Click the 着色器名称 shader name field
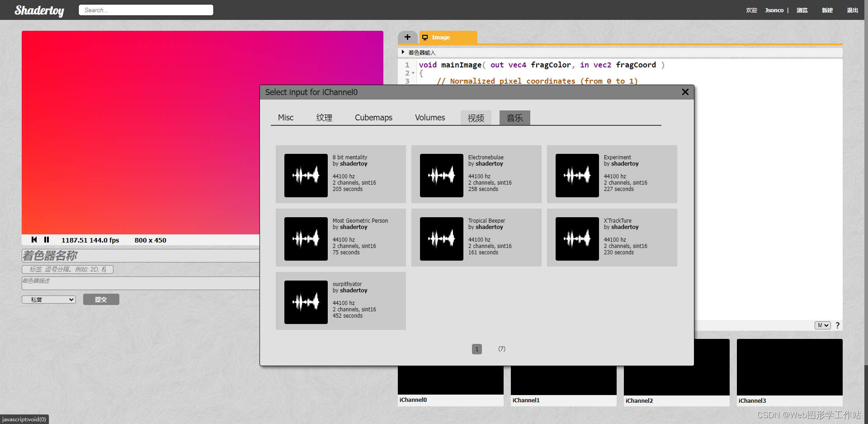Image resolution: width=868 pixels, height=424 pixels. pos(141,256)
